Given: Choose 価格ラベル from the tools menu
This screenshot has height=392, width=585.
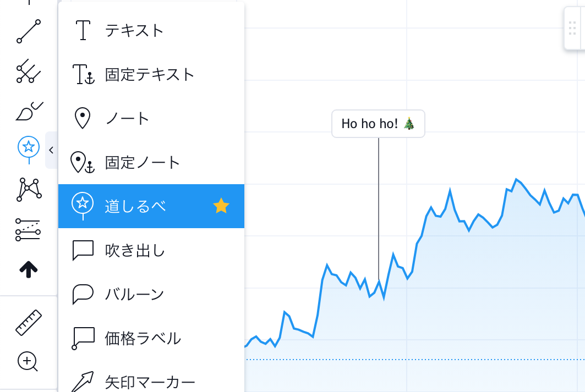Looking at the screenshot, I should point(143,338).
